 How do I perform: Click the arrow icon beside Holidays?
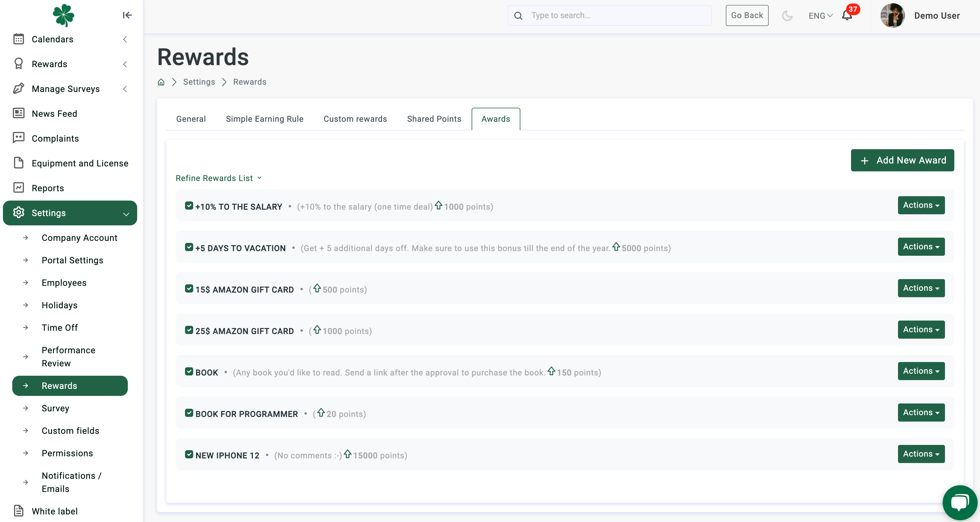point(25,305)
